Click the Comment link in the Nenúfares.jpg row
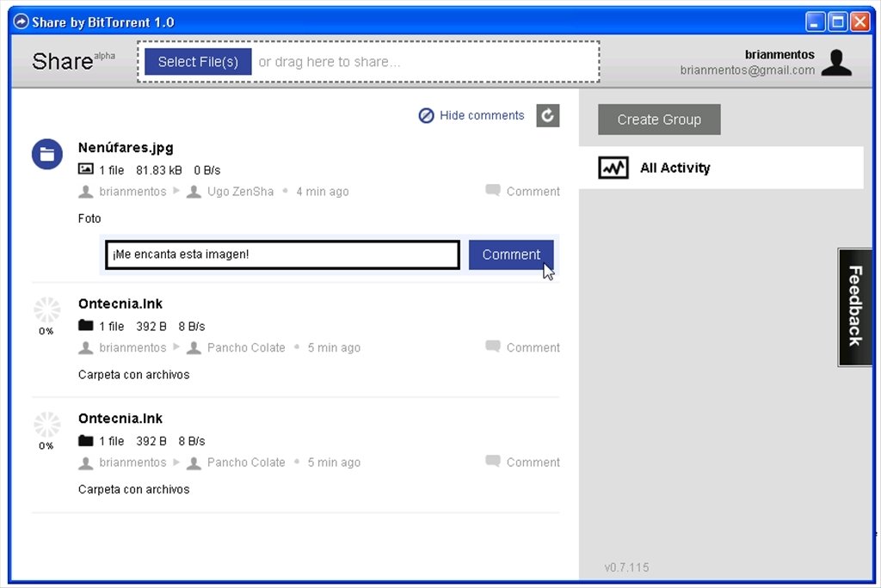 tap(522, 191)
